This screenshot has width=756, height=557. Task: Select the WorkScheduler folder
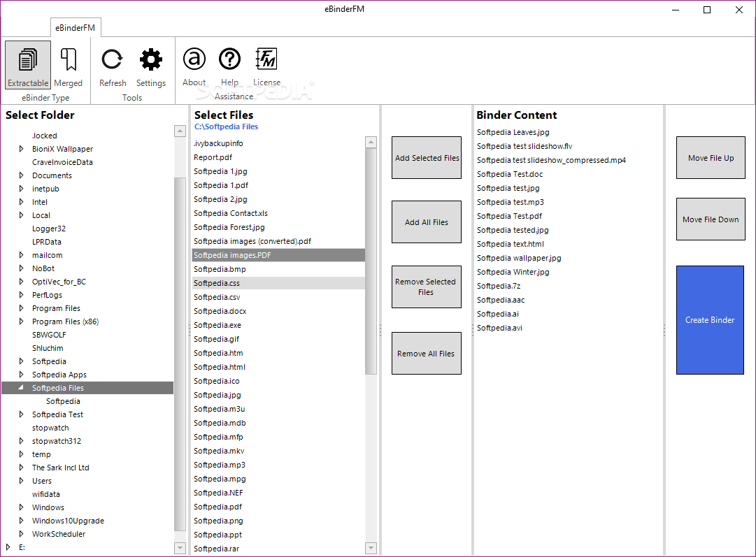coord(59,534)
